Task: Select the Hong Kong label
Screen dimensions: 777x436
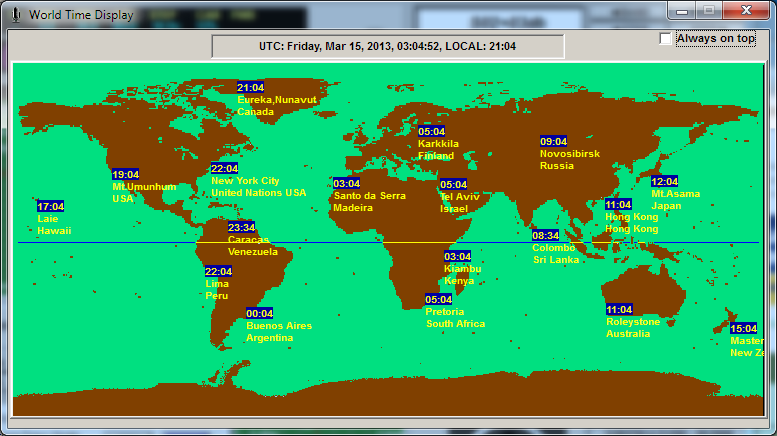Action: pos(631,223)
